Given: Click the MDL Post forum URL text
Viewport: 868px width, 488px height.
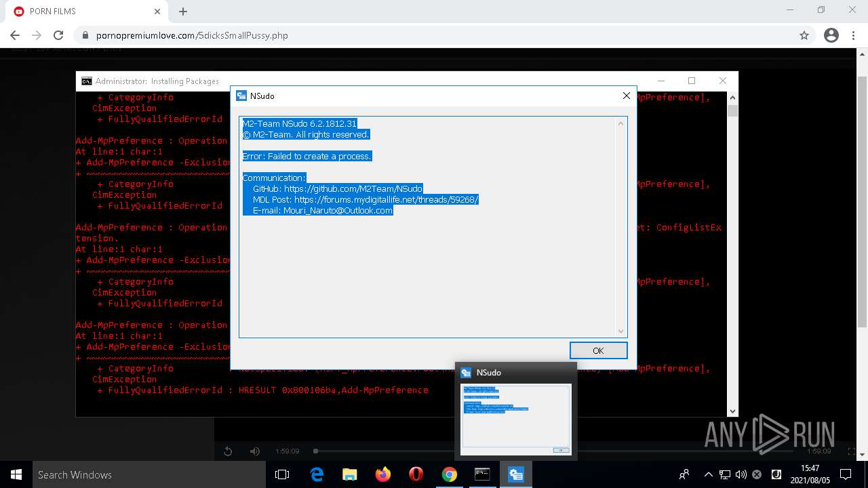Looking at the screenshot, I should (x=387, y=200).
